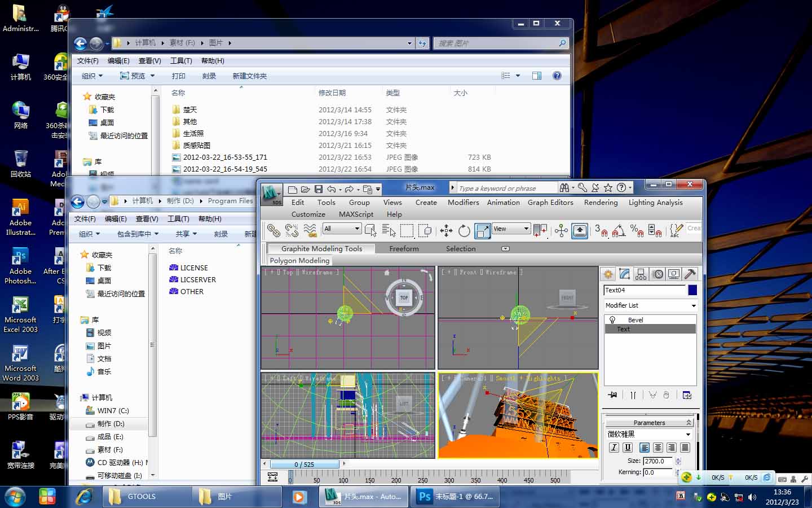
Task: Click Keyboard Shortcut Override icon
Action: point(580,230)
